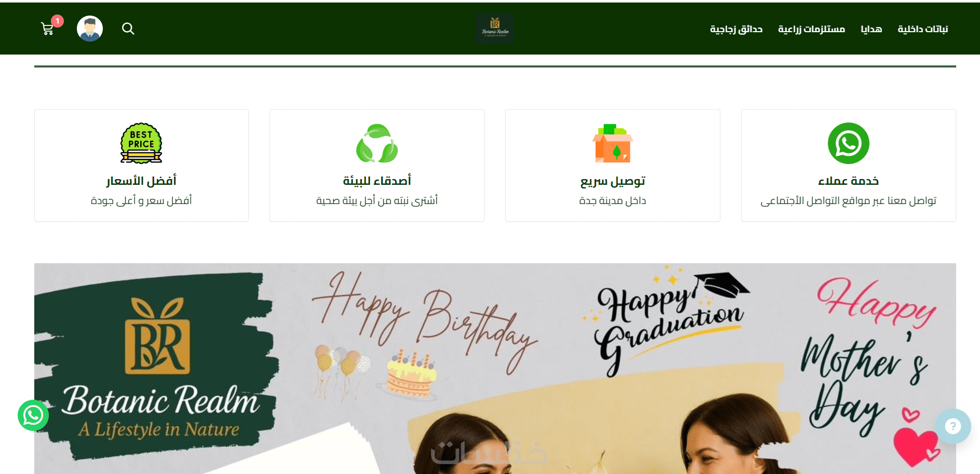Click the خدمة عملاء heading

848,181
